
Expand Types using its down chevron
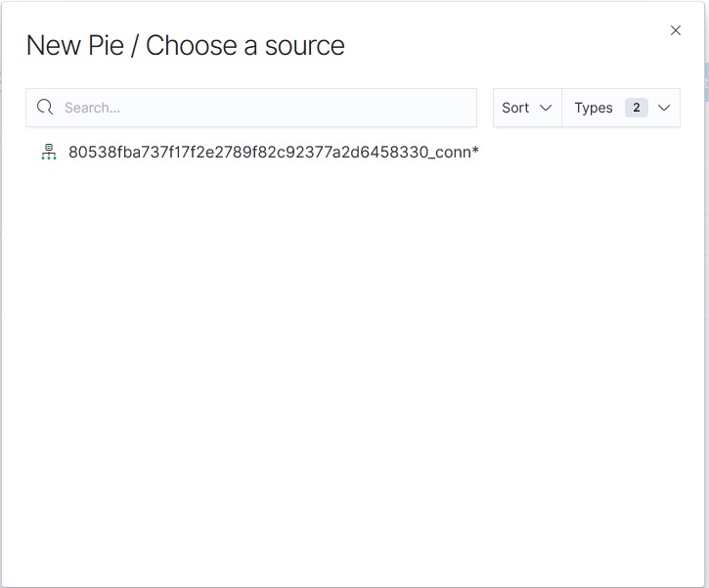664,108
